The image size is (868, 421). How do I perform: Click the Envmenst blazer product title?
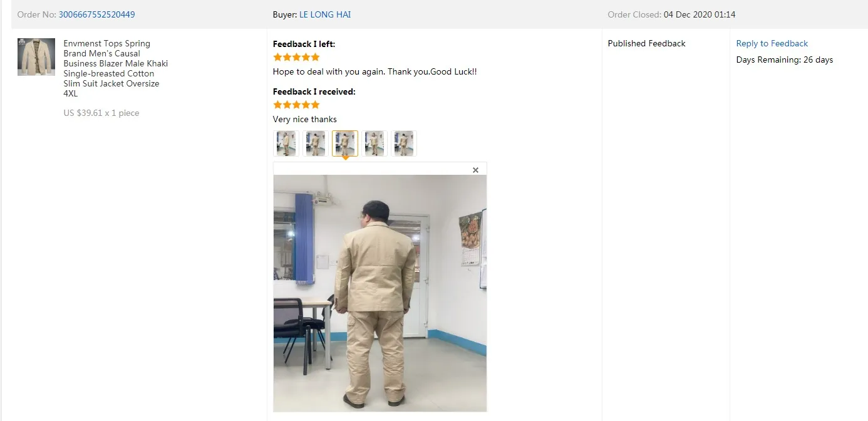[x=116, y=68]
